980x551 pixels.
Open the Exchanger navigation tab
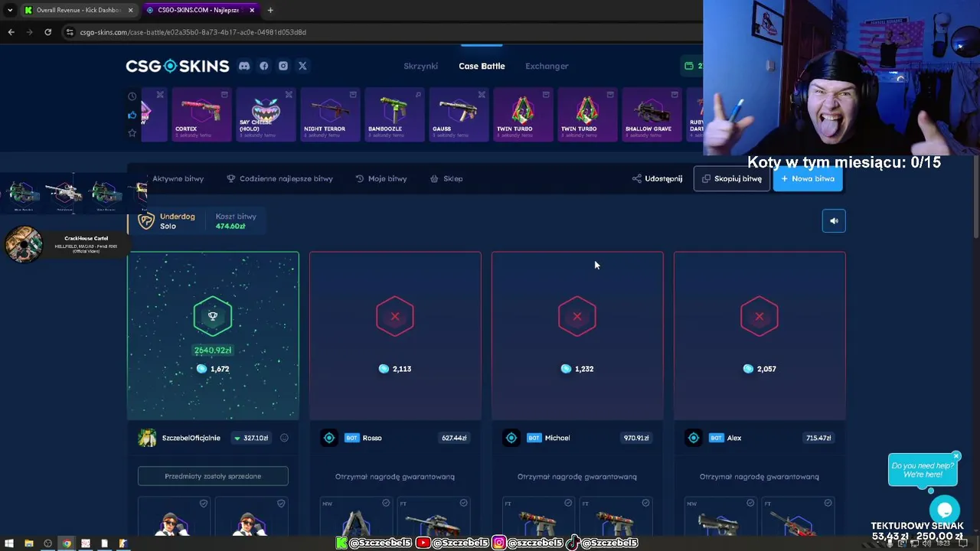547,66
